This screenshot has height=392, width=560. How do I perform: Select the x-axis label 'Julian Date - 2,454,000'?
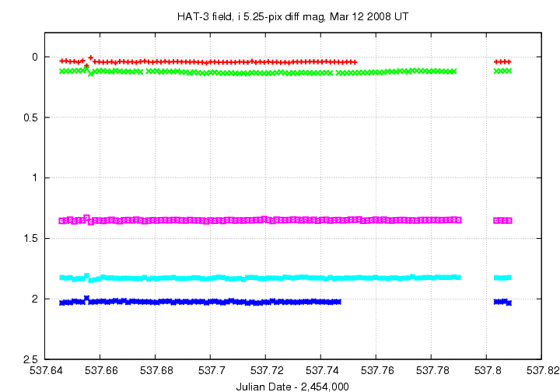point(292,387)
